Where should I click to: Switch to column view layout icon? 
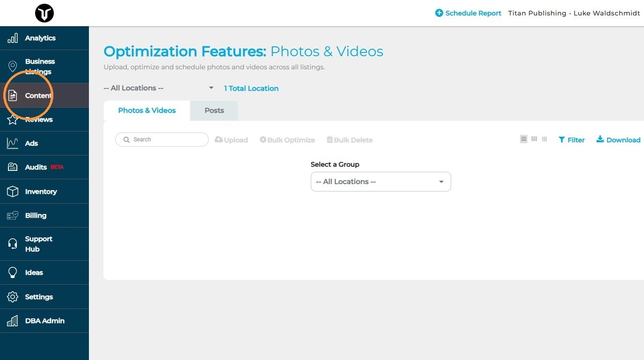(x=544, y=139)
